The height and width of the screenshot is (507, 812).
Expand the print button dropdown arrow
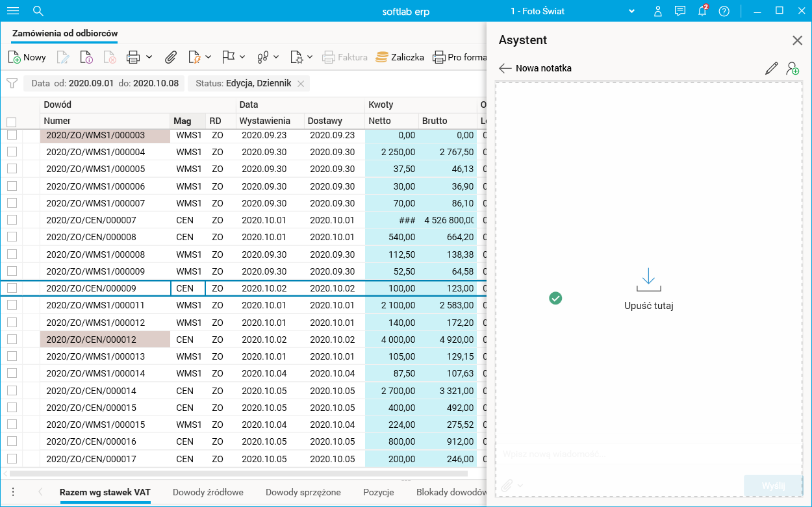tap(149, 57)
